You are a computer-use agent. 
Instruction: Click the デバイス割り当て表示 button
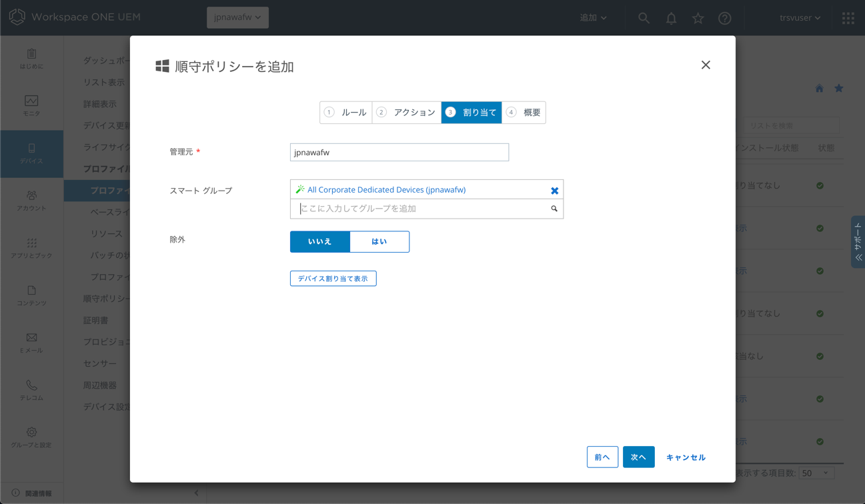tap(333, 279)
